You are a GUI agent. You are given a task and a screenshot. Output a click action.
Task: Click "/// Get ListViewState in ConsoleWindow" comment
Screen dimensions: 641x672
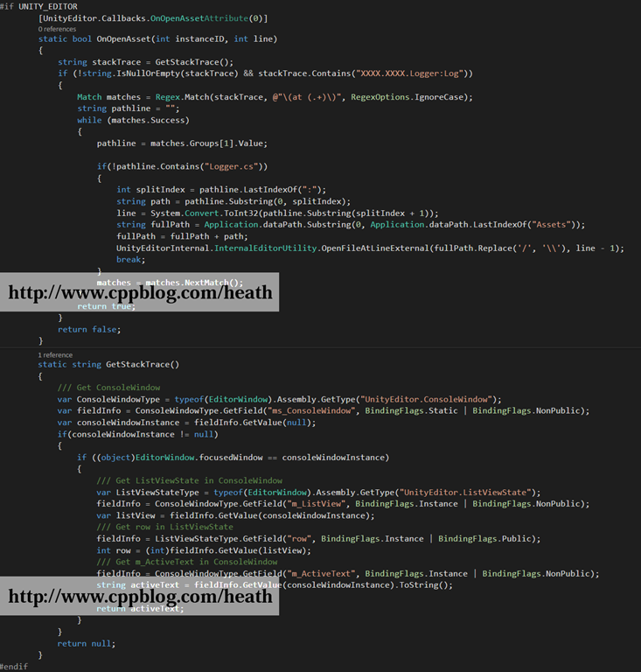pyautogui.click(x=190, y=480)
